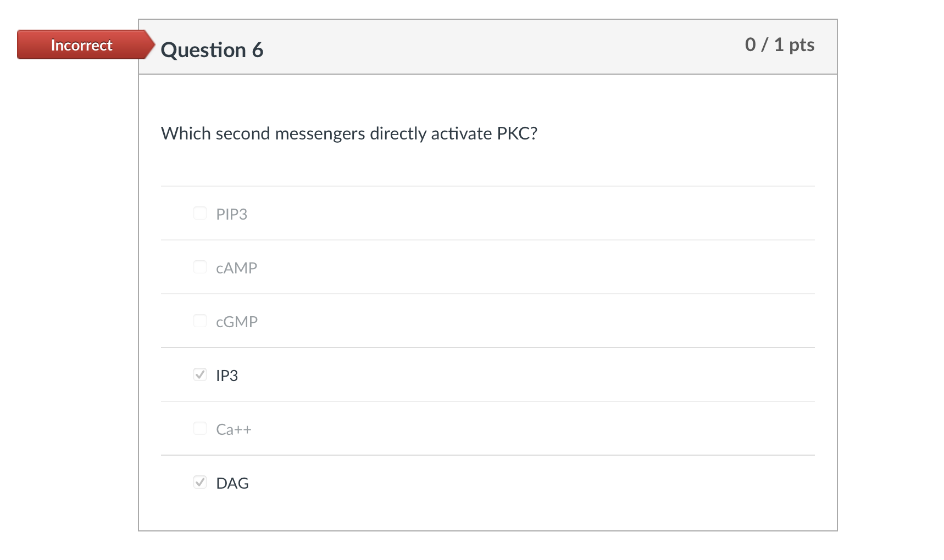Click the empty checkbox icon beside Ca++
Image resolution: width=944 pixels, height=560 pixels.
coord(199,428)
